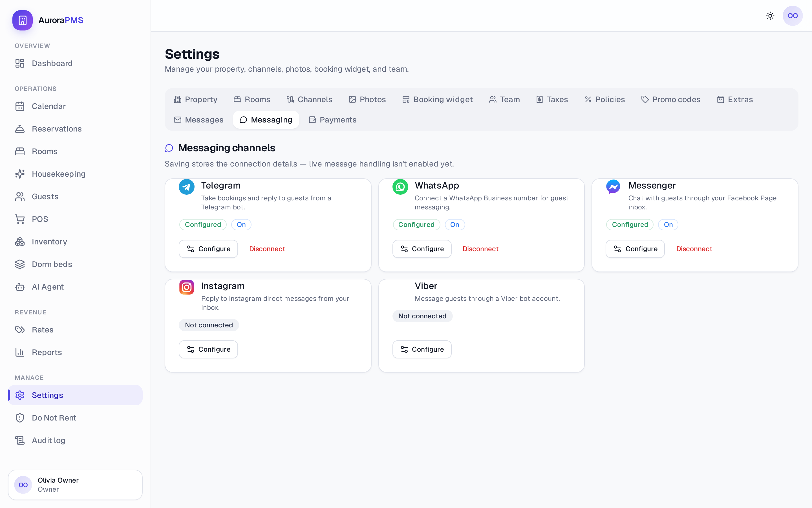Click the Dorm beds layers icon
The height and width of the screenshot is (508, 812).
[x=20, y=264]
